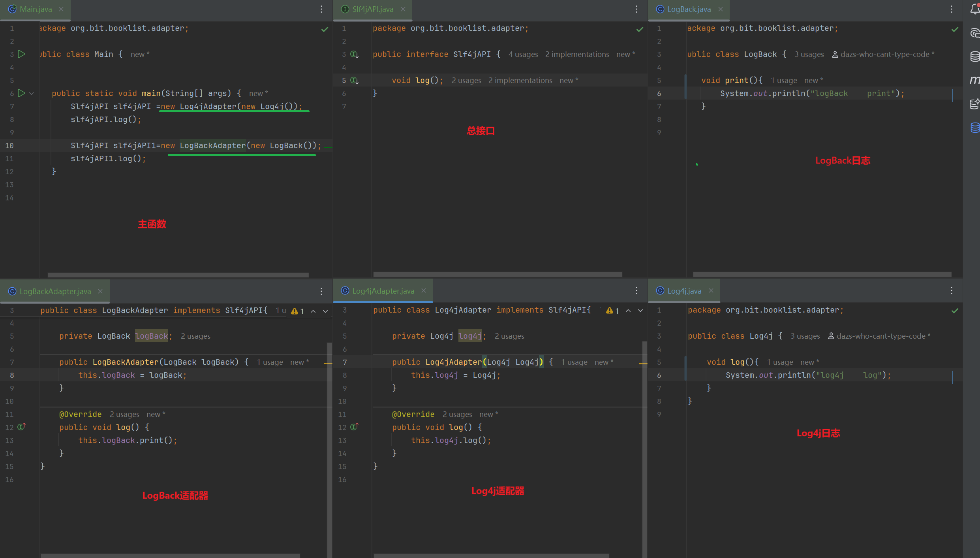Viewport: 980px width, 558px height.
Task: Click the author hint dazs-who-cant-type-code in LogBack.java
Action: coord(883,55)
